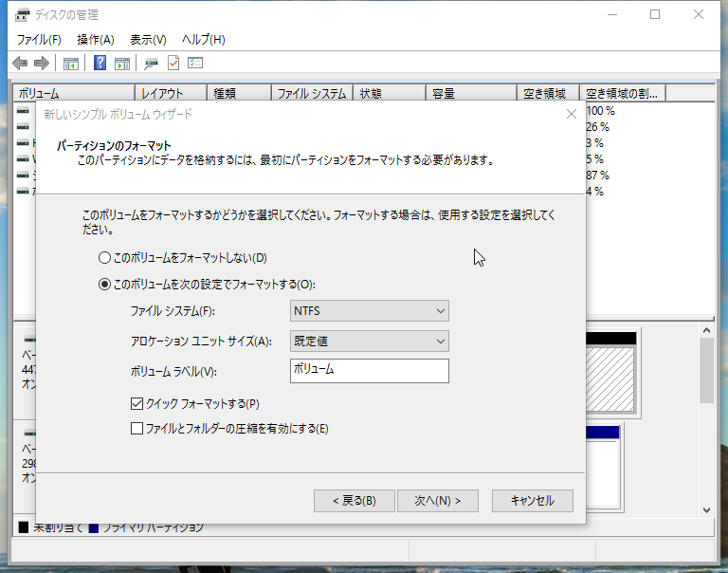728x573 pixels.
Task: Open the ファイル(F) menu
Action: 39,40
